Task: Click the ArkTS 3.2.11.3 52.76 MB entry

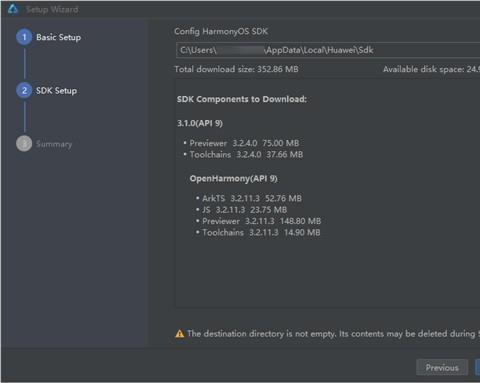Action: pos(252,198)
